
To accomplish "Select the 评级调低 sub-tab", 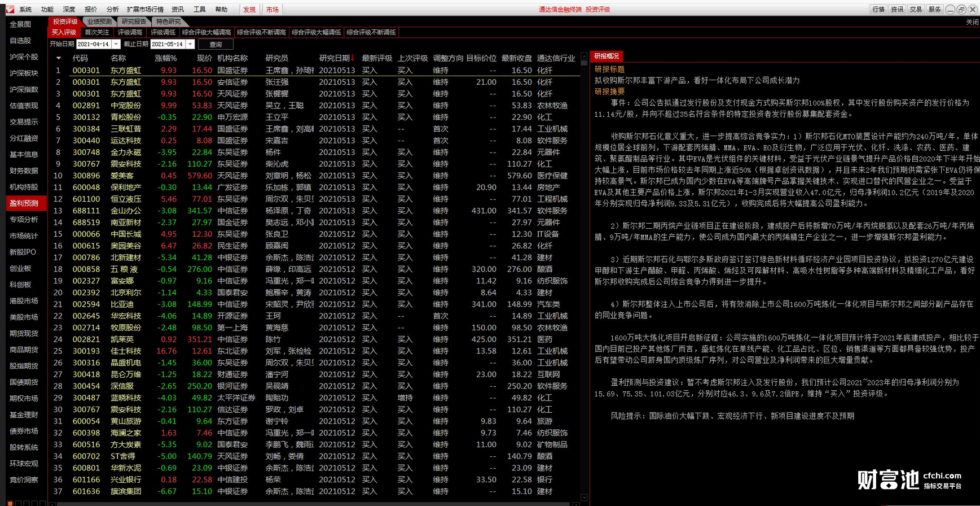I will tap(163, 32).
